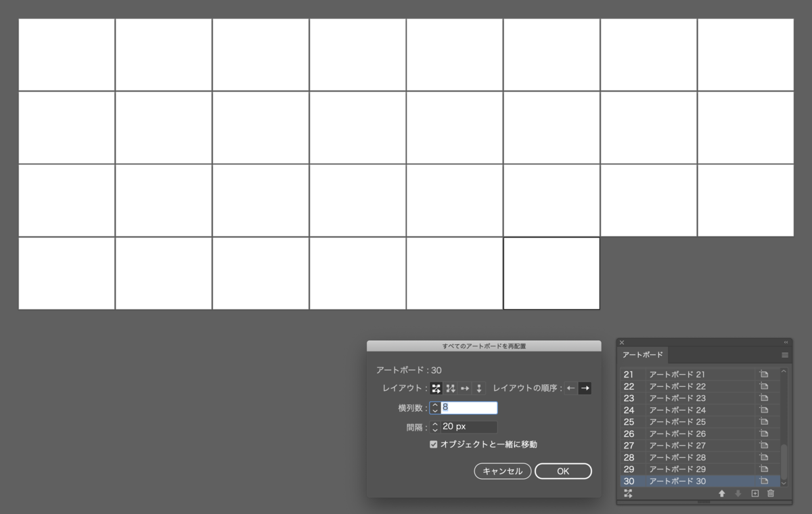Click rearrange all artboards icon in panel footer

pyautogui.click(x=628, y=494)
